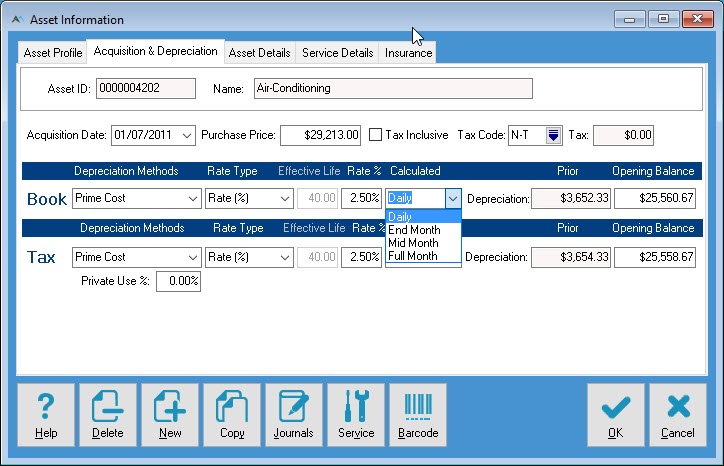
Task: Open the Insurance tab
Action: click(408, 53)
